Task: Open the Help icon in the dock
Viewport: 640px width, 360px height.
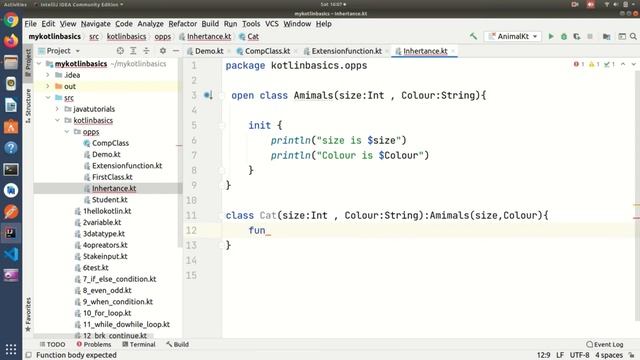Action: tap(11, 148)
